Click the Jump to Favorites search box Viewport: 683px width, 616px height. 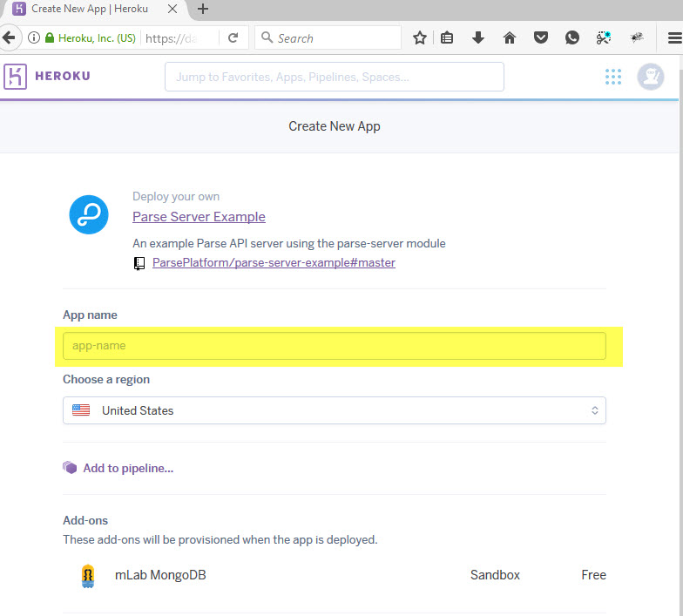[x=335, y=77]
